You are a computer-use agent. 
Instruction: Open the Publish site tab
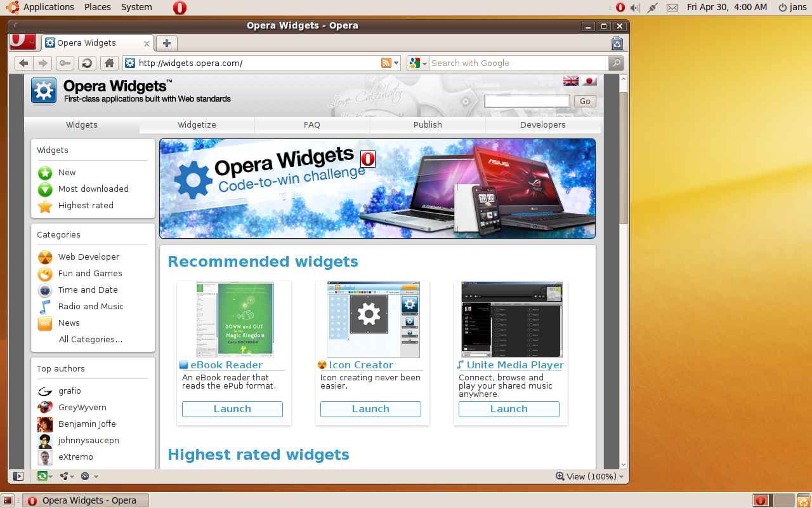point(428,125)
